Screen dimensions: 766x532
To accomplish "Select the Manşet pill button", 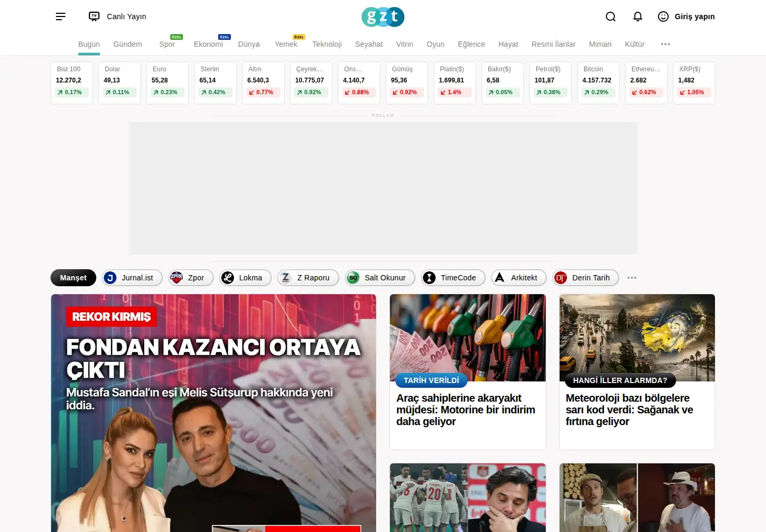I will tap(73, 278).
